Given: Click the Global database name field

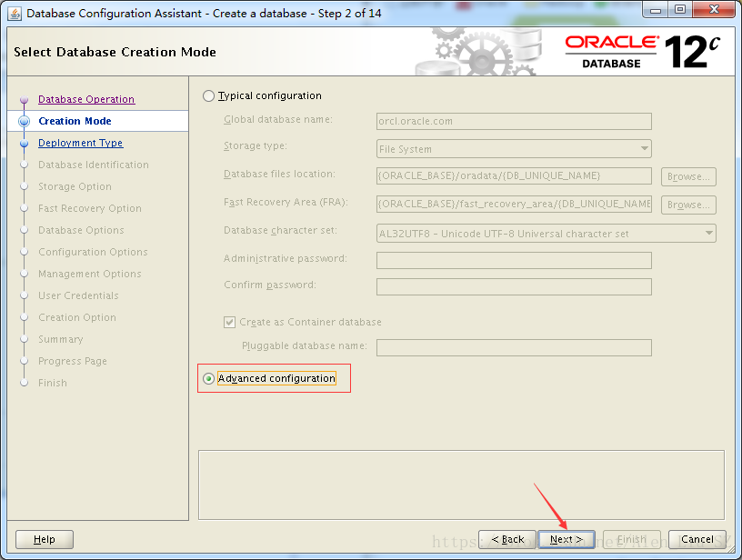Looking at the screenshot, I should coord(514,121).
